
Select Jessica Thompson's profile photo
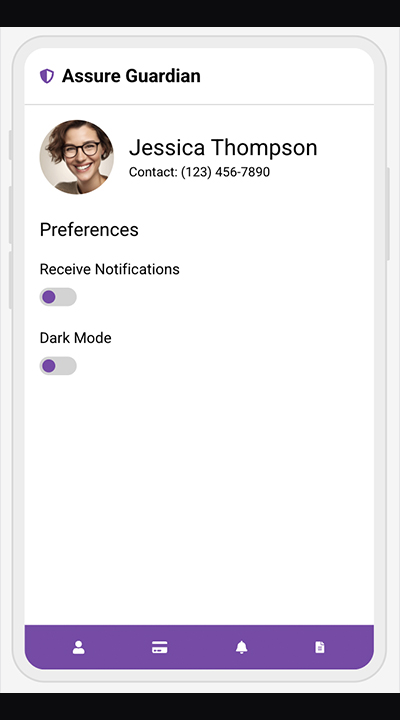point(76,157)
